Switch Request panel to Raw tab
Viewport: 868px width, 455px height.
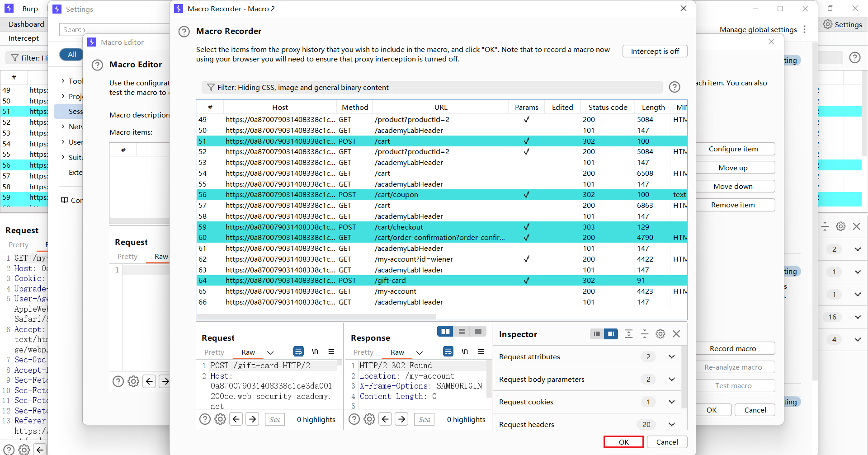coord(248,352)
